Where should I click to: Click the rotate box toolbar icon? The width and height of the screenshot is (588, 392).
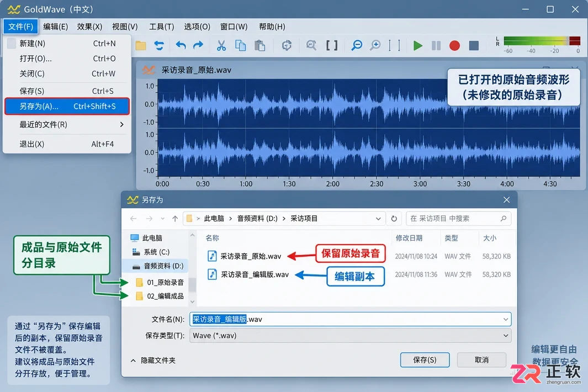click(x=287, y=46)
